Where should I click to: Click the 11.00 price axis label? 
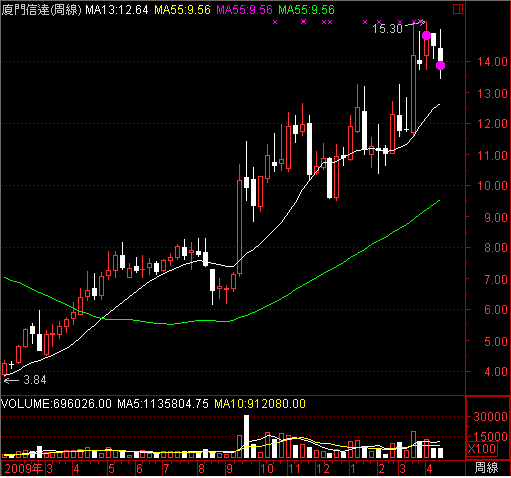pyautogui.click(x=492, y=155)
